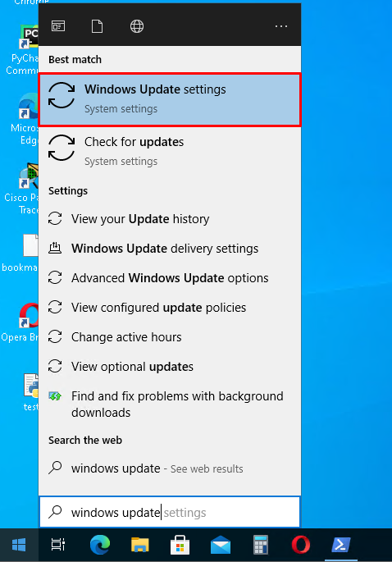Select Opera Browser desktop shortcut
This screenshot has height=562, width=392.
(20, 322)
